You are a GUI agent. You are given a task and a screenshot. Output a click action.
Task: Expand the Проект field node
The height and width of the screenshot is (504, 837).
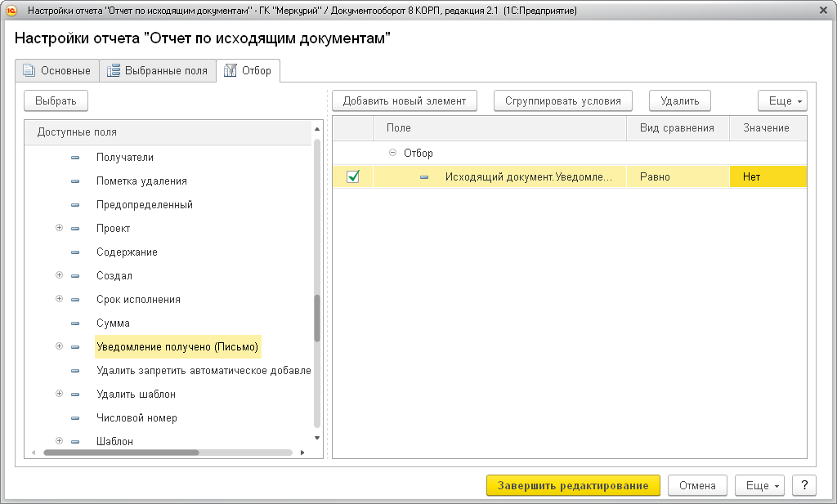pyautogui.click(x=59, y=228)
